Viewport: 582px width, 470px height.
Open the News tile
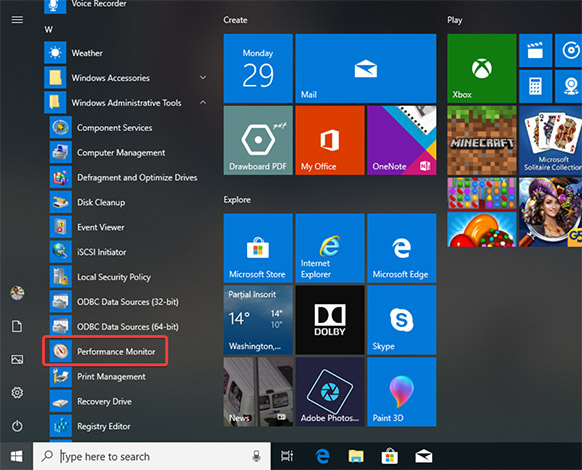[258, 392]
